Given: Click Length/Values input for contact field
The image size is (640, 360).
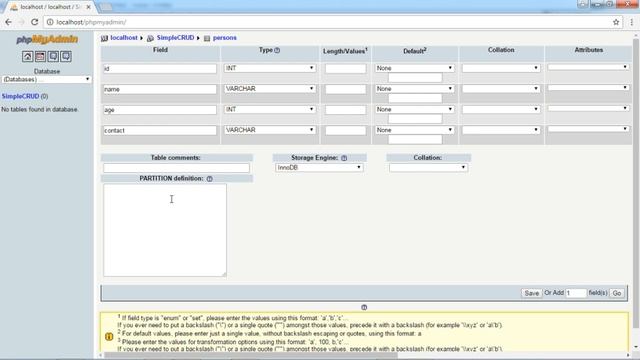Looking at the screenshot, I should click(346, 130).
